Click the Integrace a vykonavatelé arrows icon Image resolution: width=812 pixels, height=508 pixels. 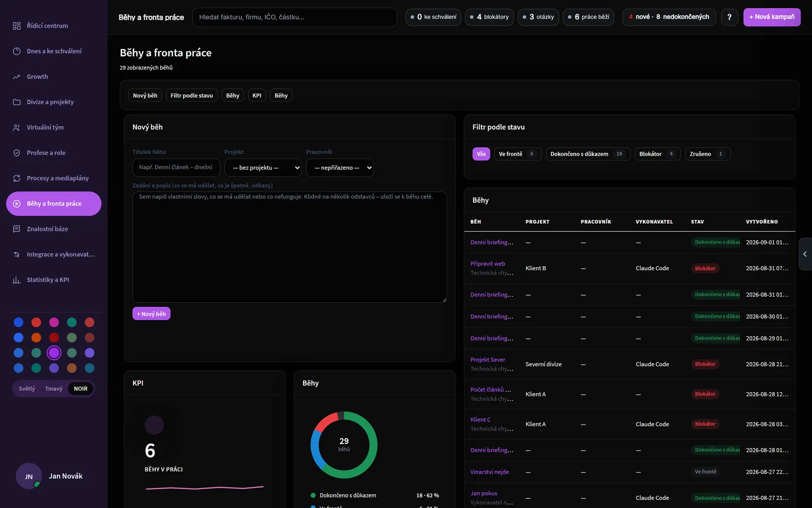(17, 255)
